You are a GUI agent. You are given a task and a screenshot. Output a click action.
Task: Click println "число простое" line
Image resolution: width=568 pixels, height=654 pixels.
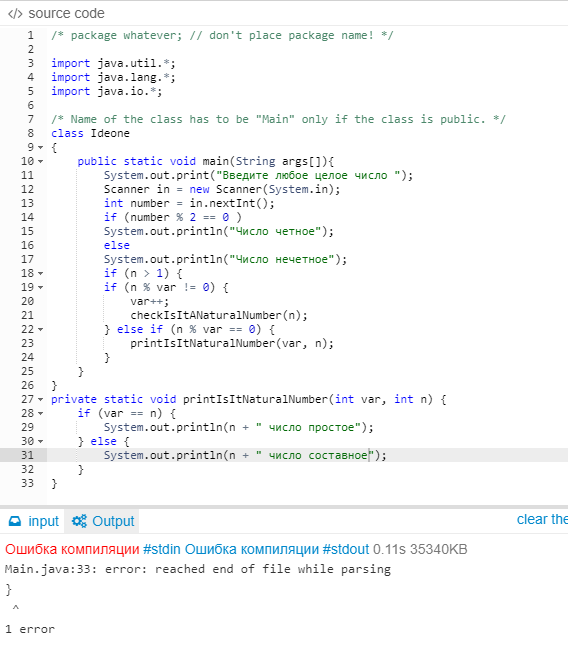(x=239, y=428)
